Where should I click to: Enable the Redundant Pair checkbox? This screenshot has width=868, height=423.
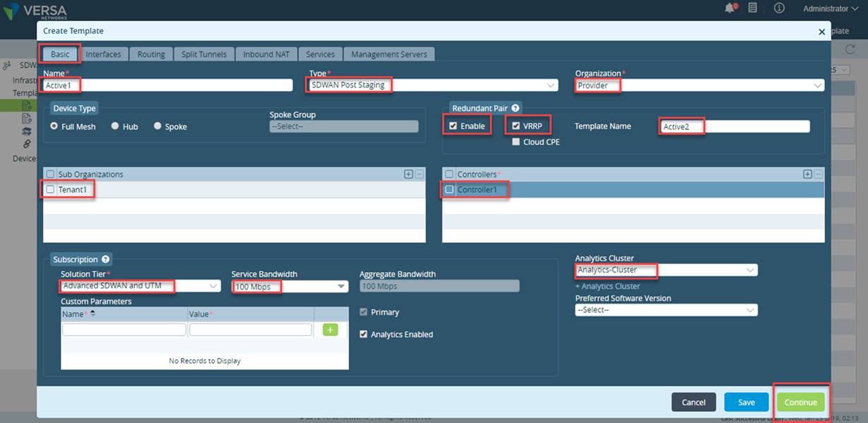point(453,126)
